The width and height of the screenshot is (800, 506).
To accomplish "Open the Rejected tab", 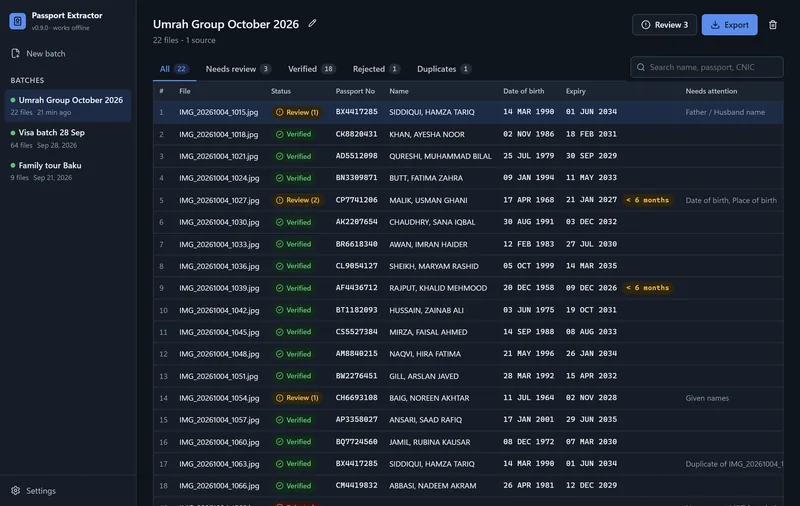I will tap(376, 69).
